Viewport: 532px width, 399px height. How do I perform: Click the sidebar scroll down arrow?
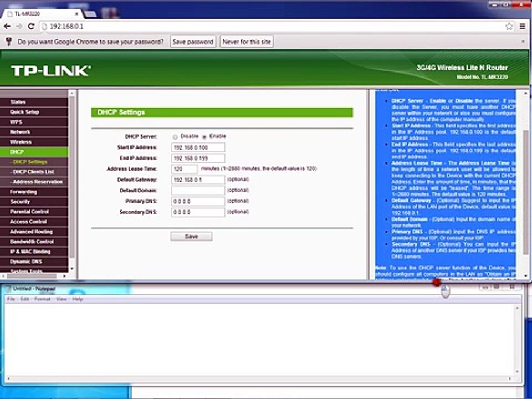coord(71,269)
